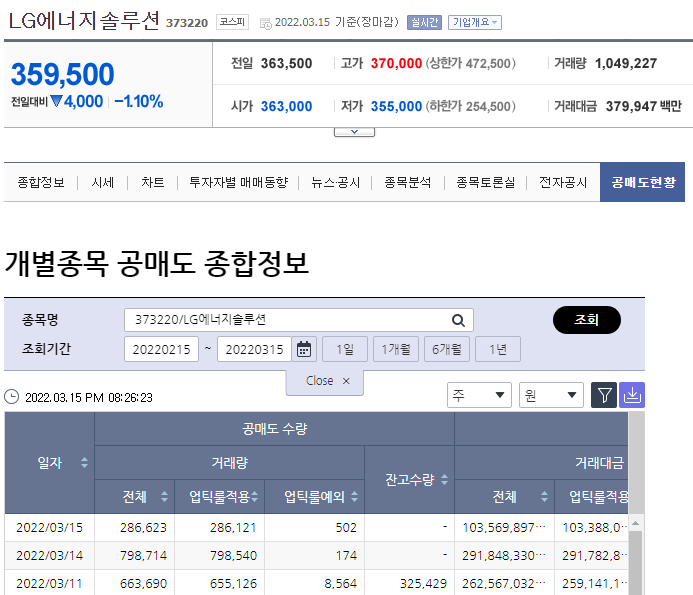Open 투자자별 매매동향 tab
Image resolution: width=693 pixels, height=595 pixels.
coord(239,182)
